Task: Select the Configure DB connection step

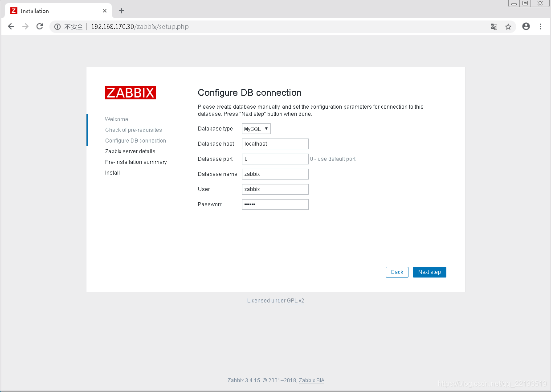Action: [x=135, y=141]
